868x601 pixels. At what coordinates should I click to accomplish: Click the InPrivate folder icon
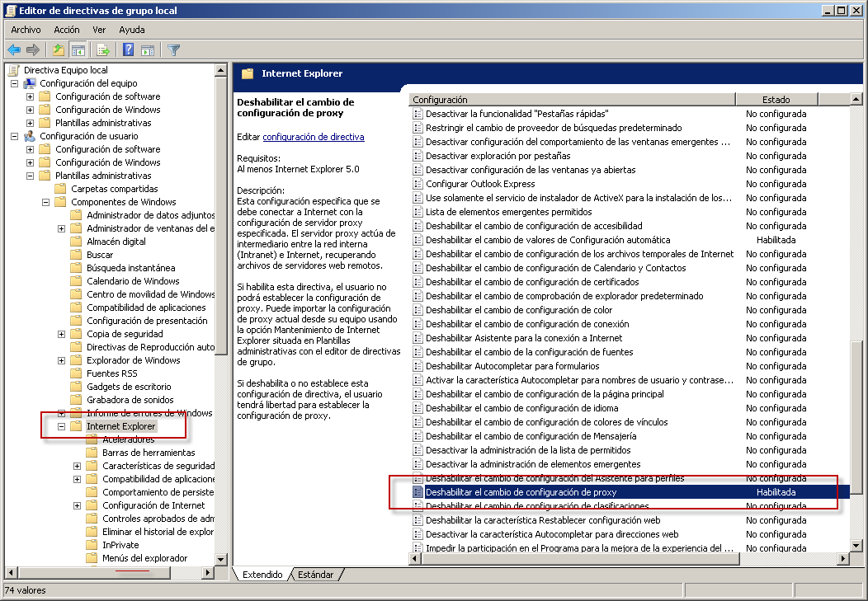pyautogui.click(x=92, y=545)
